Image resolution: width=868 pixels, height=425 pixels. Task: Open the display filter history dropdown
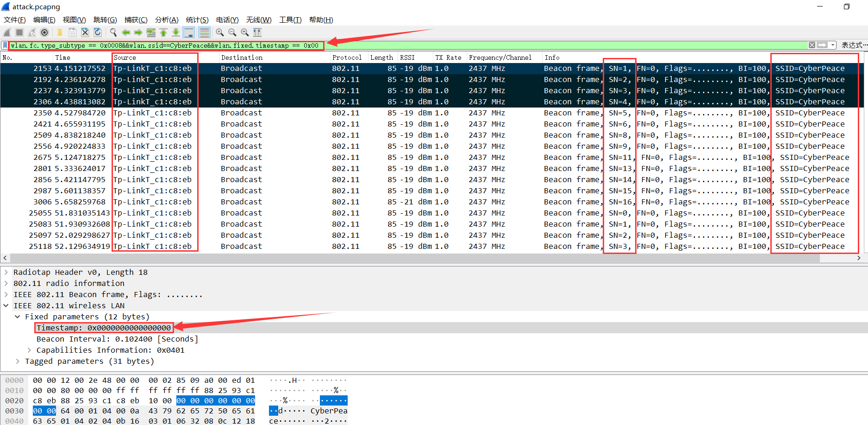(833, 45)
